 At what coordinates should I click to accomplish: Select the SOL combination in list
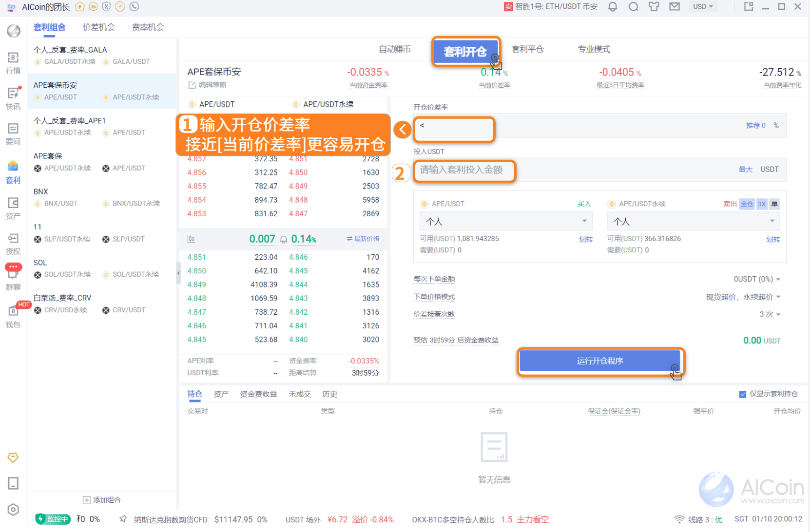click(102, 268)
